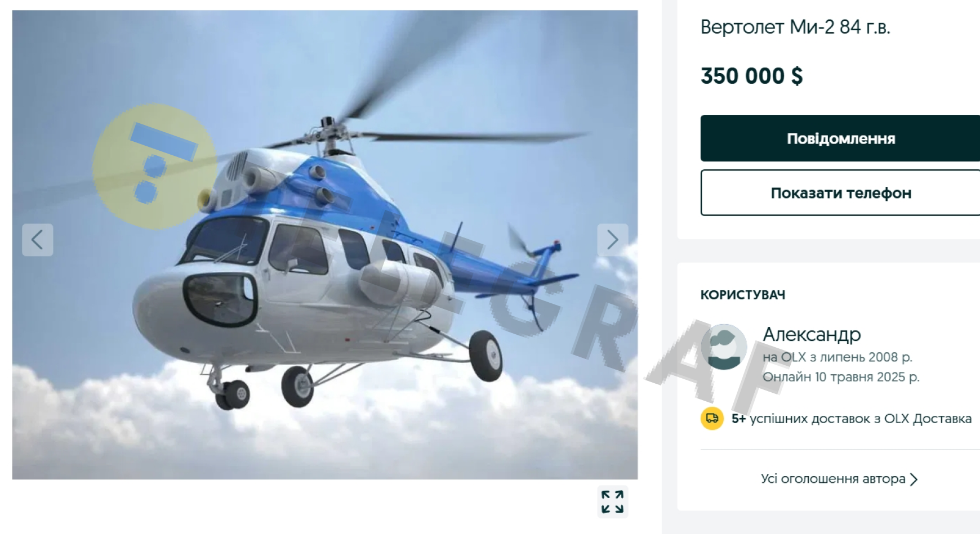Click the Онлайн 10 травня 2025 status
Viewport: 980px width, 534px height.
[x=841, y=377]
